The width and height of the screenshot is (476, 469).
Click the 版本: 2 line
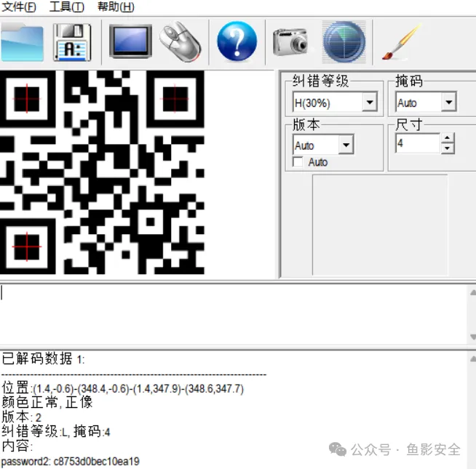tap(21, 417)
